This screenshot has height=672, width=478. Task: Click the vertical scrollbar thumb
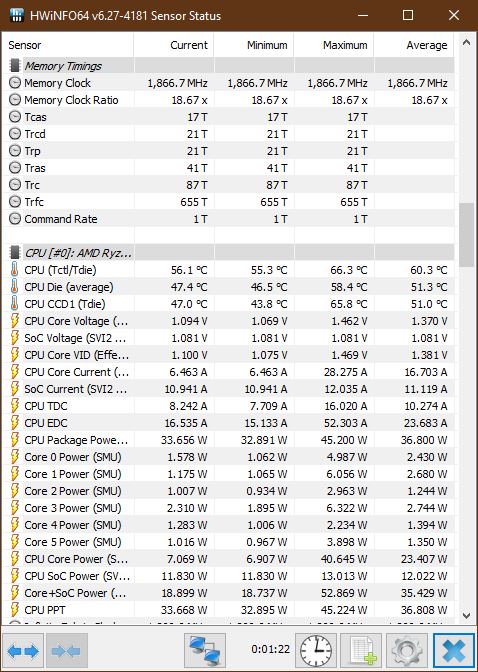pos(466,235)
